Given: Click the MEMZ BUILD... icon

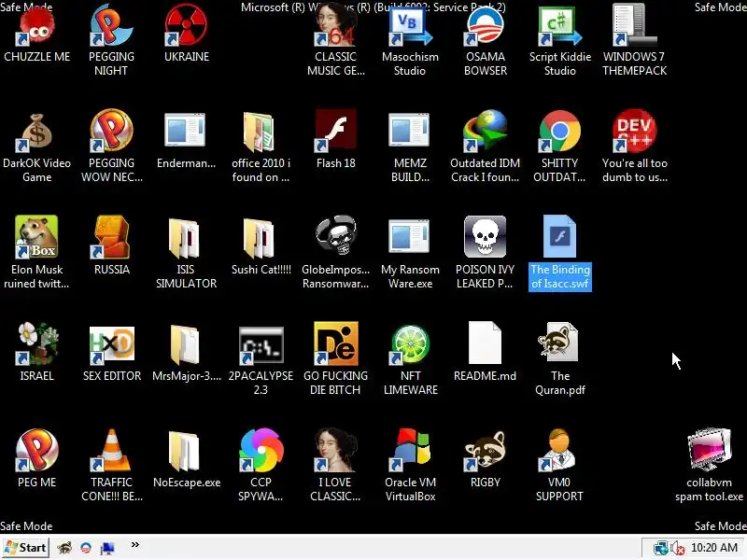Looking at the screenshot, I should pyautogui.click(x=409, y=130).
